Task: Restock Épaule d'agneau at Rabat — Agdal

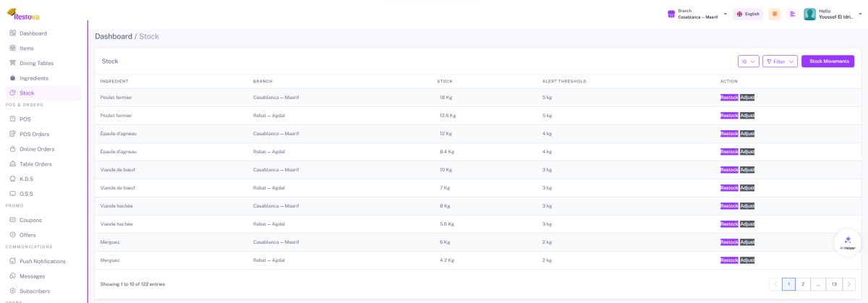Action: tap(729, 152)
